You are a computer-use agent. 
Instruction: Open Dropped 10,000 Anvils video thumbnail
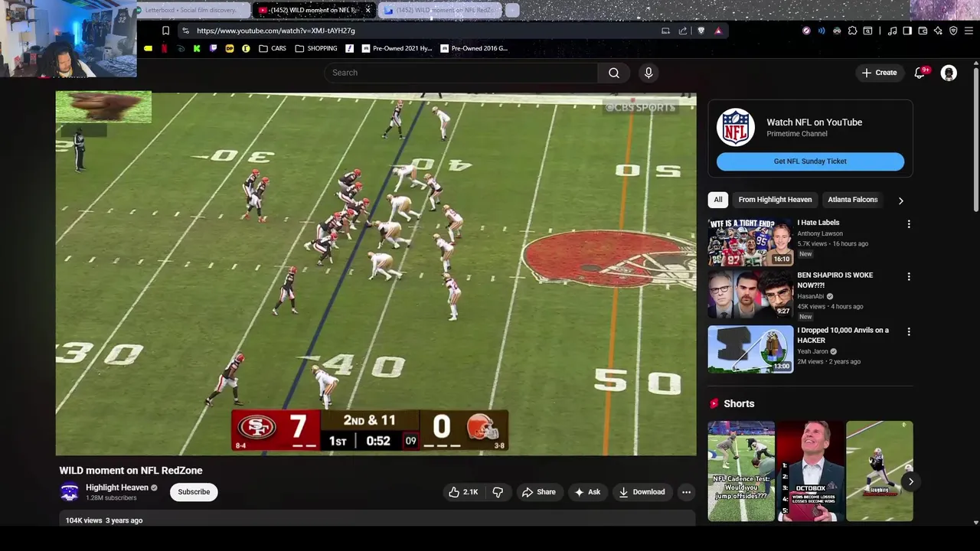coord(750,349)
